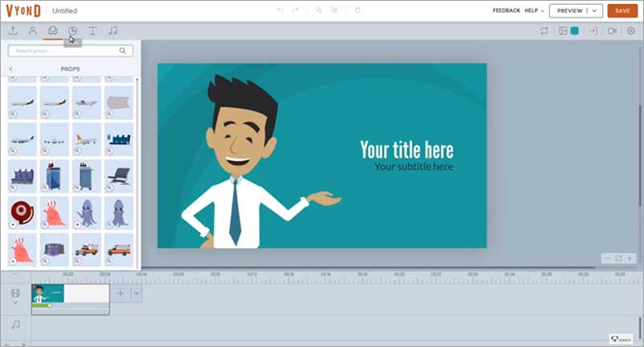Open the Character library icon

point(32,31)
